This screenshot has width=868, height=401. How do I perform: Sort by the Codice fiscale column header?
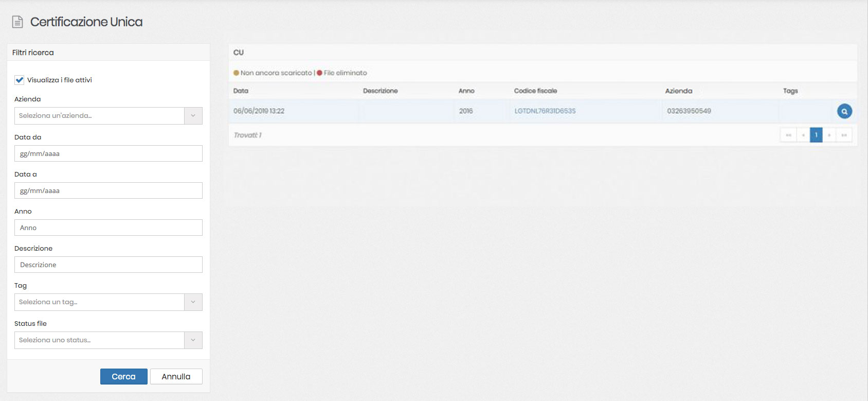[x=535, y=91]
